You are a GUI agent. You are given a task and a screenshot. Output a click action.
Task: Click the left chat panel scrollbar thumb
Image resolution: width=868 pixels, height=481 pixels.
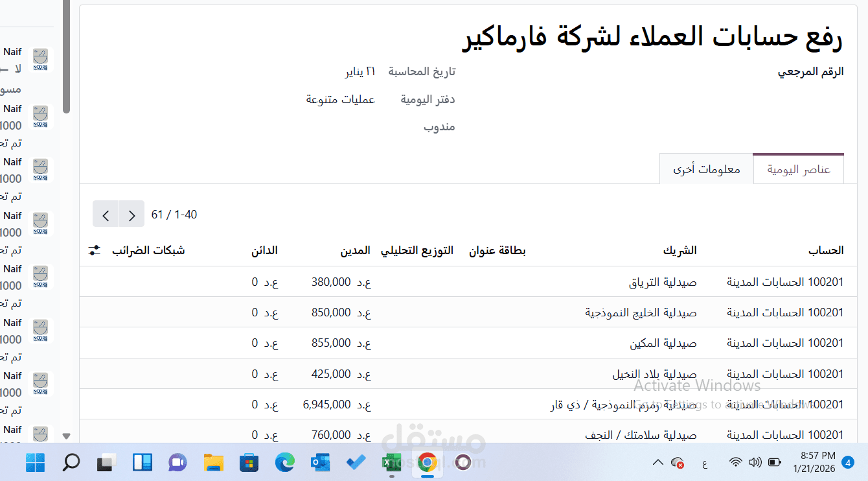click(x=66, y=57)
